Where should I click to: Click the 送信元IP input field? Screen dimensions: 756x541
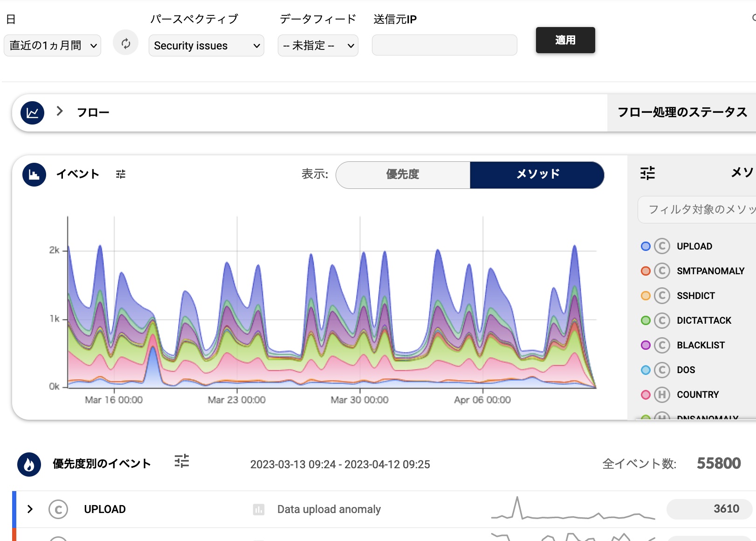click(x=444, y=45)
